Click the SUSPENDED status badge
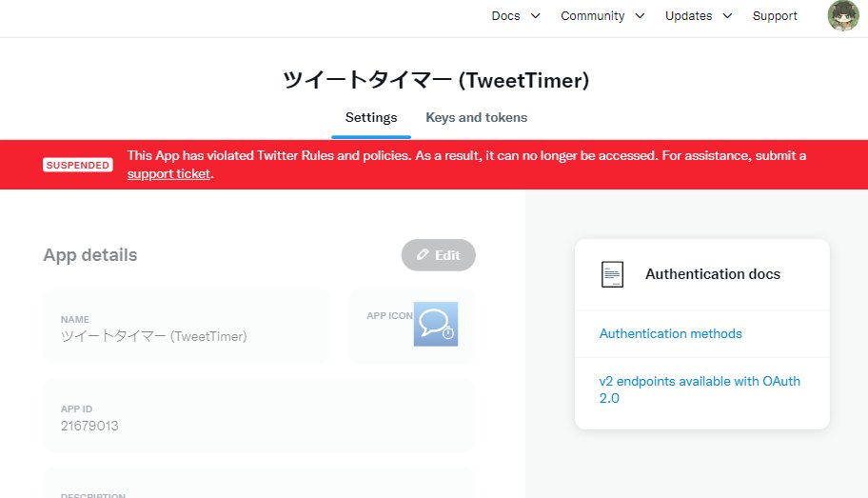The height and width of the screenshot is (498, 868). coord(78,165)
